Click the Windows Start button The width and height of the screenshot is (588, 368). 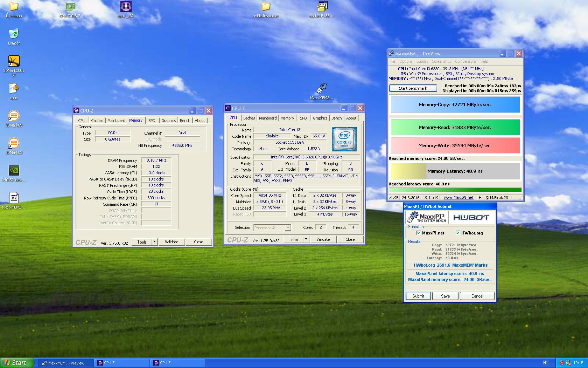pos(17,363)
